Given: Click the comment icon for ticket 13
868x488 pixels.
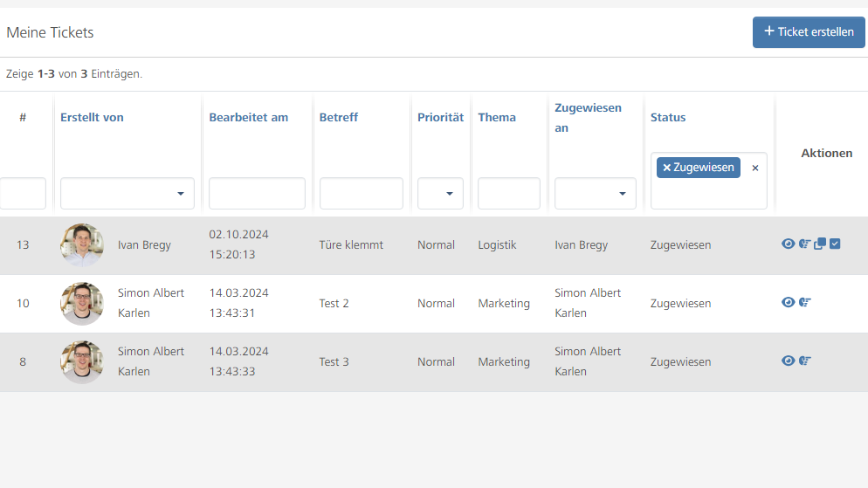Looking at the screenshot, I should [x=805, y=244].
